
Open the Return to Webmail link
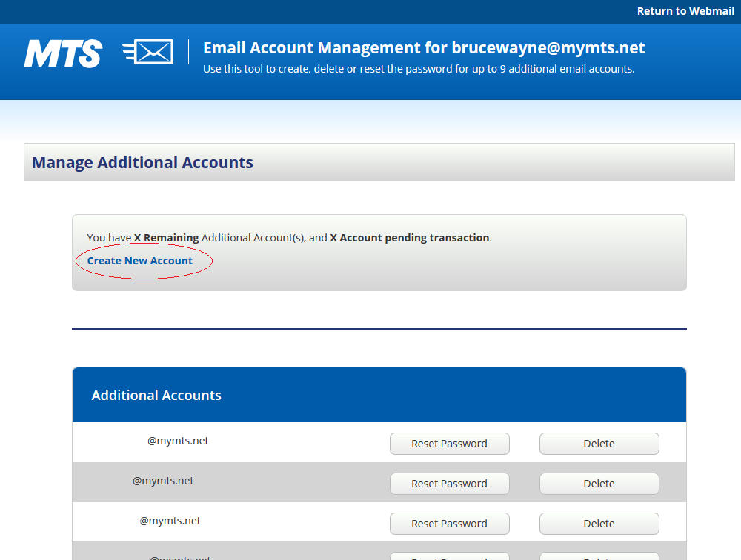pos(685,11)
